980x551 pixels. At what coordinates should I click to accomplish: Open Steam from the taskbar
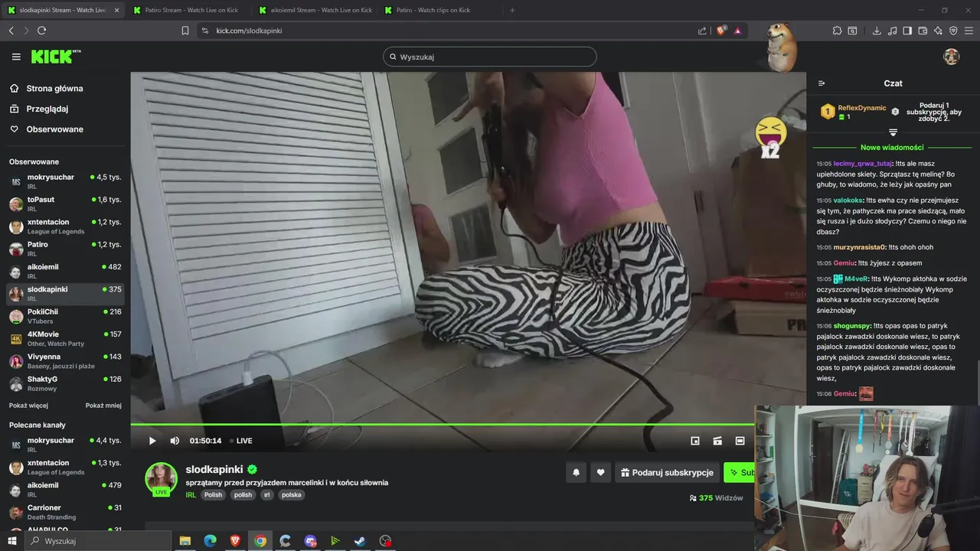(360, 541)
